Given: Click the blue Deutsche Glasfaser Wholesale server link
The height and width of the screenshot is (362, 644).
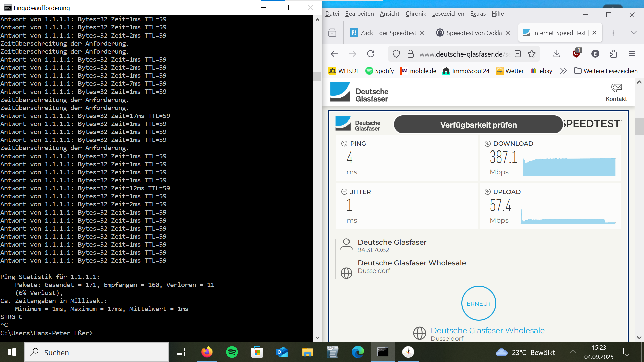Looking at the screenshot, I should point(487,330).
